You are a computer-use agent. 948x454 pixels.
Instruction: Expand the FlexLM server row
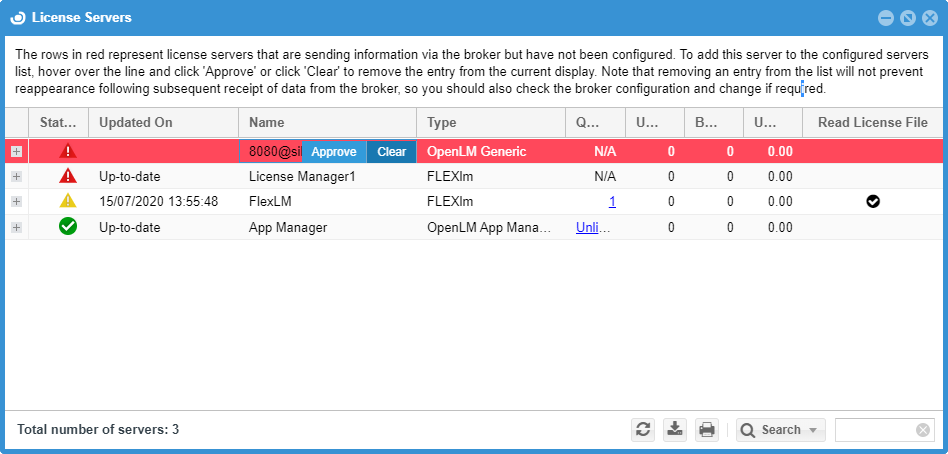tap(16, 201)
